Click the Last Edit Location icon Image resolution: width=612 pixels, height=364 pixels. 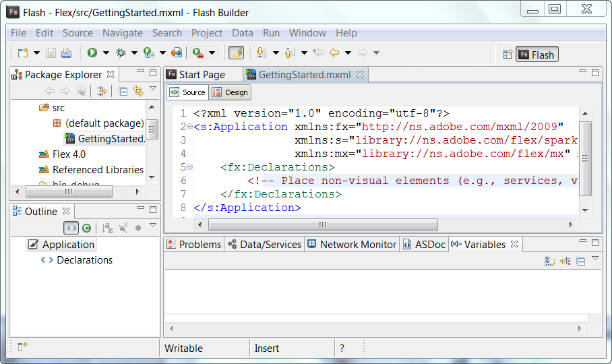(x=318, y=53)
